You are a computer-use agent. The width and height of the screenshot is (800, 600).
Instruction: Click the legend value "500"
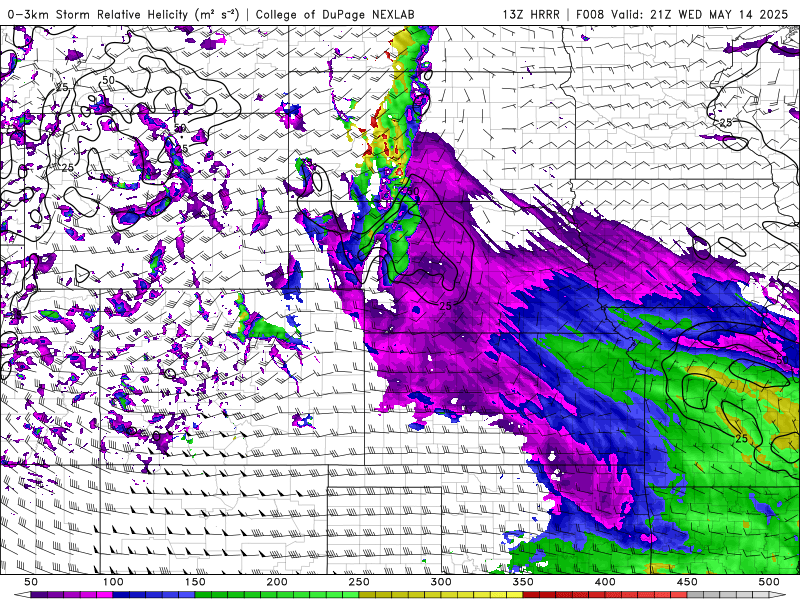pos(769,582)
